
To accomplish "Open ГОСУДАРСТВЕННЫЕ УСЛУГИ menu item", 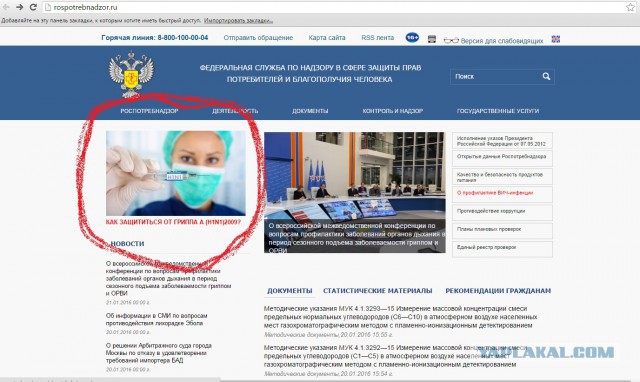I will click(x=498, y=111).
